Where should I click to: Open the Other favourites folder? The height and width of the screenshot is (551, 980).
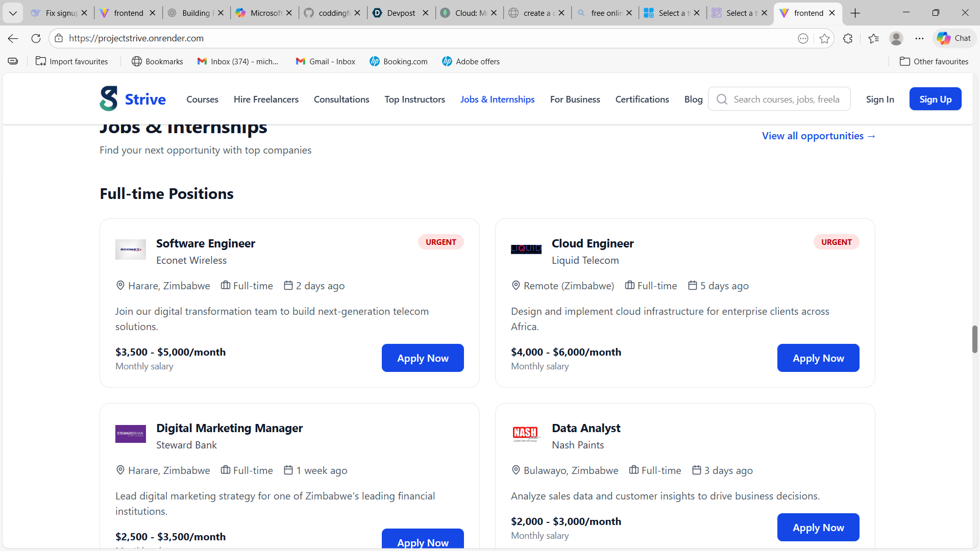click(934, 61)
